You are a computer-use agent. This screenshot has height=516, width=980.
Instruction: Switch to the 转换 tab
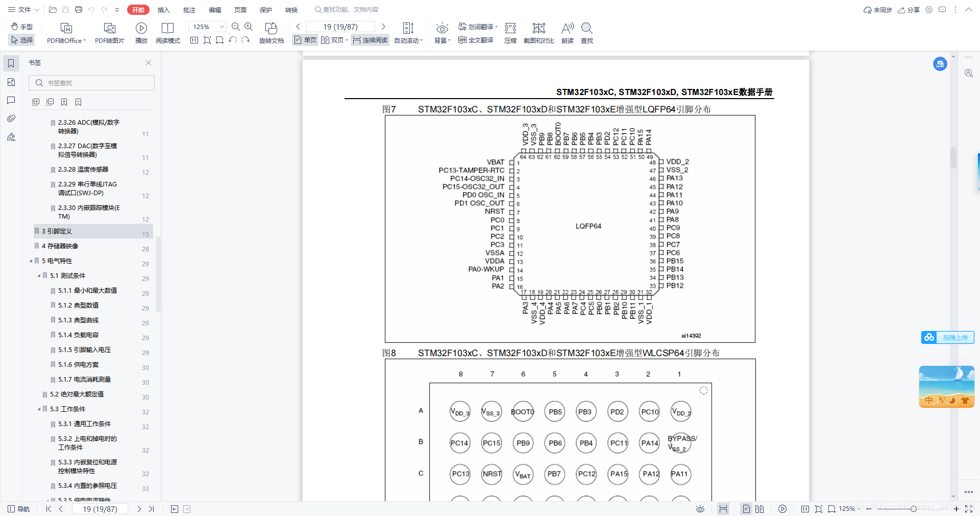(x=291, y=10)
